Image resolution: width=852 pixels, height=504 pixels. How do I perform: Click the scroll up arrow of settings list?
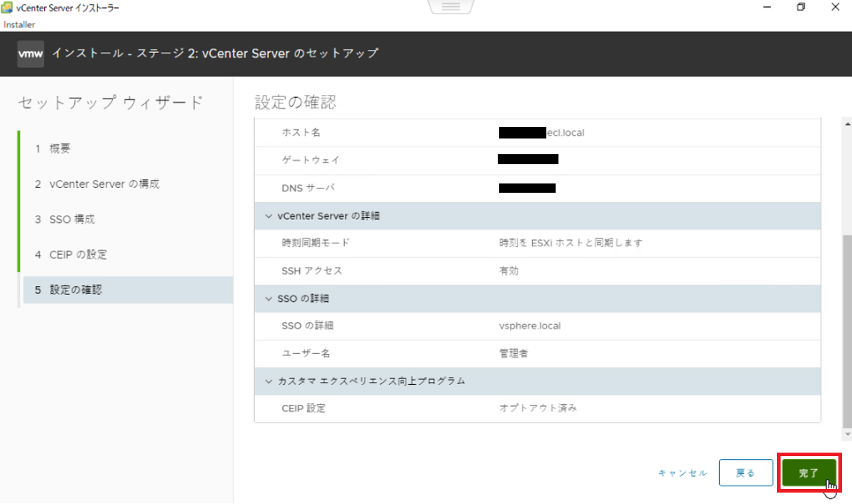point(847,122)
